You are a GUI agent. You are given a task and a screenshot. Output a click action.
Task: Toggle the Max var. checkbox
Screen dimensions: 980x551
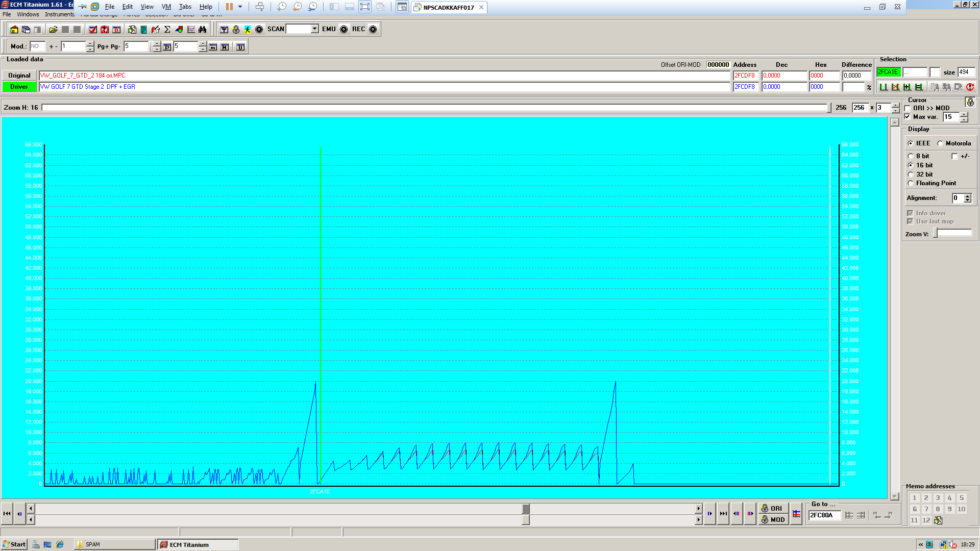click(908, 117)
